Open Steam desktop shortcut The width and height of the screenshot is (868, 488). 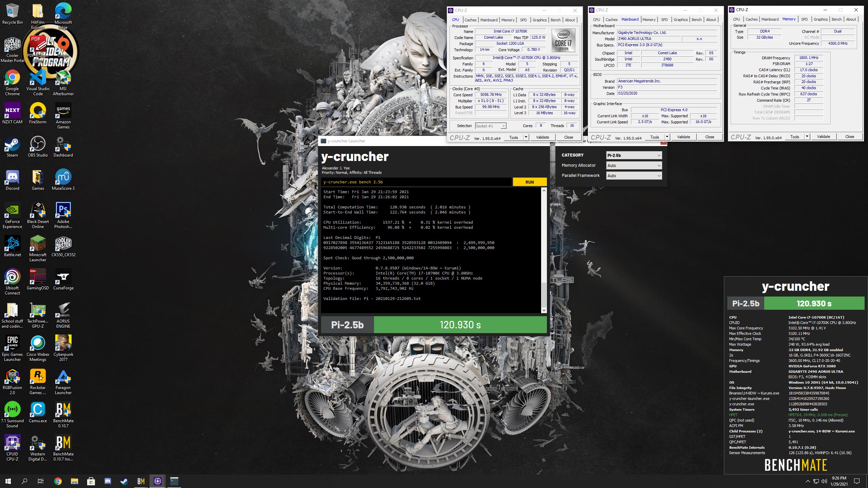coord(12,146)
